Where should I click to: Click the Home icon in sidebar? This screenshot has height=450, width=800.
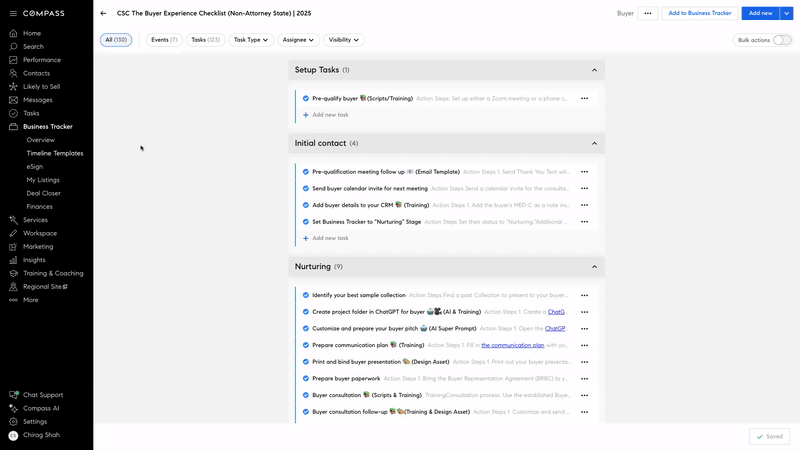point(13,33)
